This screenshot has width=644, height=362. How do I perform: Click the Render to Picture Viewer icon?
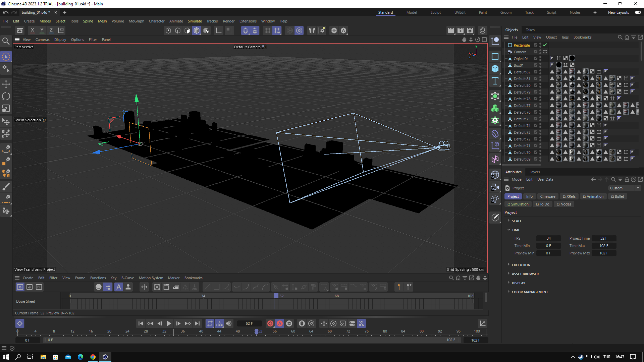pyautogui.click(x=461, y=31)
